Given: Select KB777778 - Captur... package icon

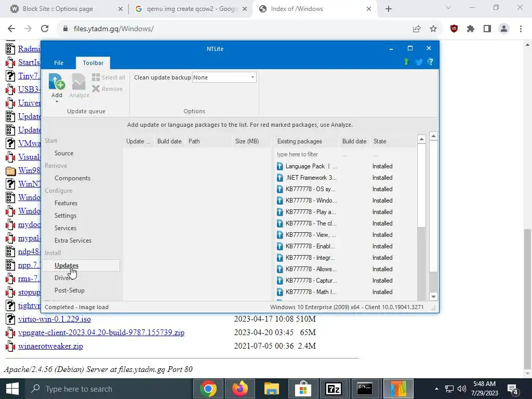Looking at the screenshot, I should pos(280,281).
